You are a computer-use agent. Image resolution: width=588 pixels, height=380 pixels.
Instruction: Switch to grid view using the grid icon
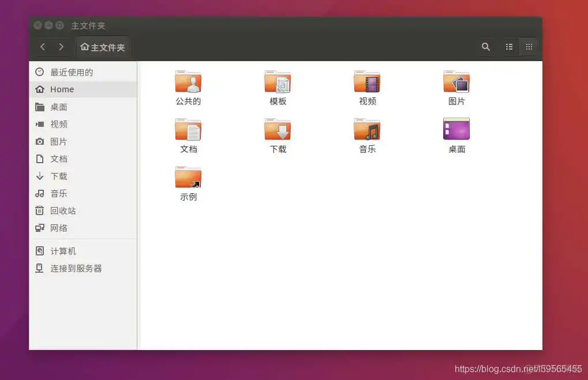[529, 47]
